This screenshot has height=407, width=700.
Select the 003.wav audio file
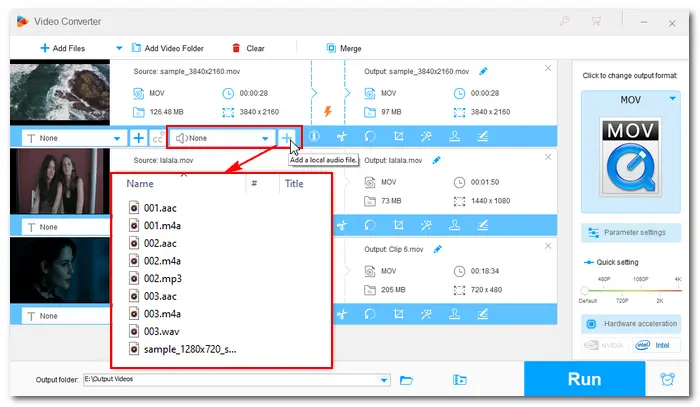[x=154, y=331]
